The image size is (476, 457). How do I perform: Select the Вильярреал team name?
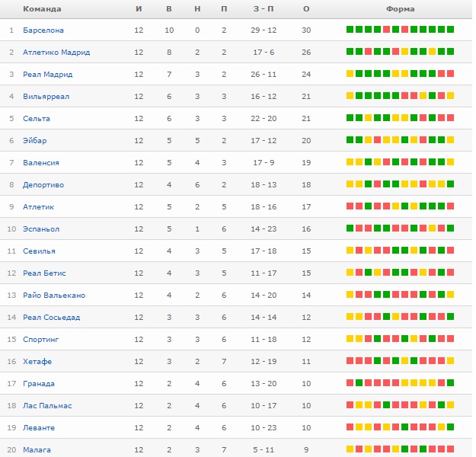tap(46, 97)
